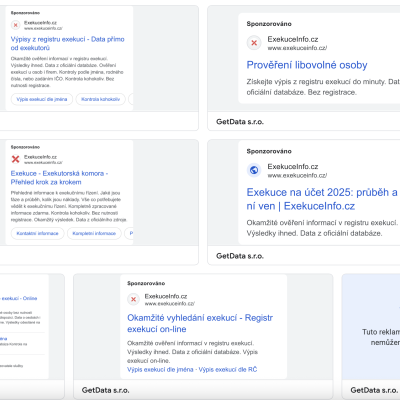Screen dimensions: 400x400
Task: Click the large red X favicon in the Exekutorská komora ad
Action: pos(15,159)
